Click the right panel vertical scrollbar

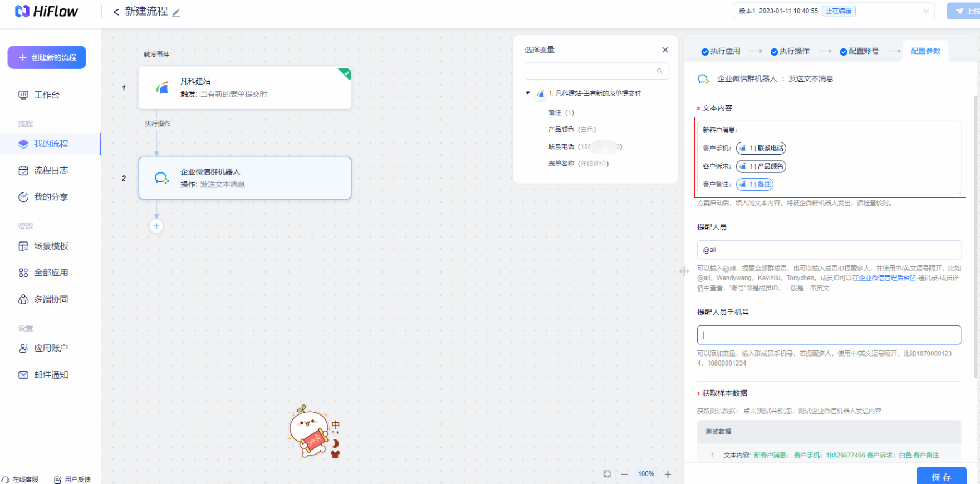(976, 237)
